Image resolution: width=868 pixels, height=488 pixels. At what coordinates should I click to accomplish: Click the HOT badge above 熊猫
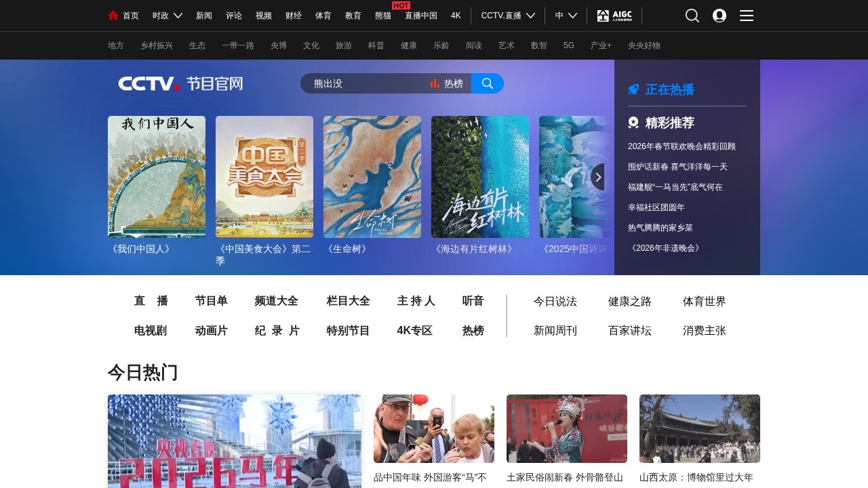(x=400, y=5)
